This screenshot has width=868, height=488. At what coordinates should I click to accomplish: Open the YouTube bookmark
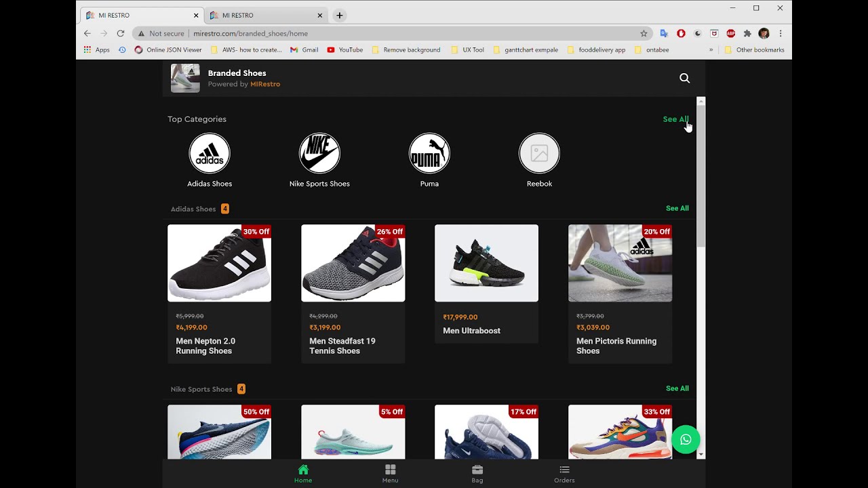pyautogui.click(x=344, y=49)
